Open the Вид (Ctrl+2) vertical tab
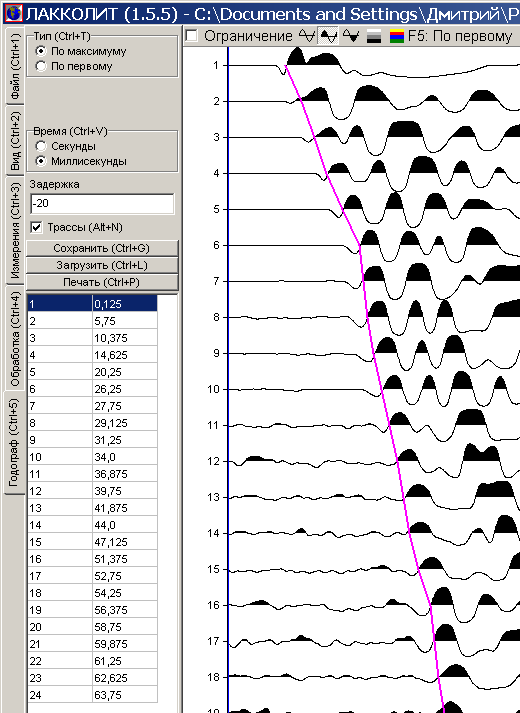The width and height of the screenshot is (520, 713). click(x=15, y=141)
